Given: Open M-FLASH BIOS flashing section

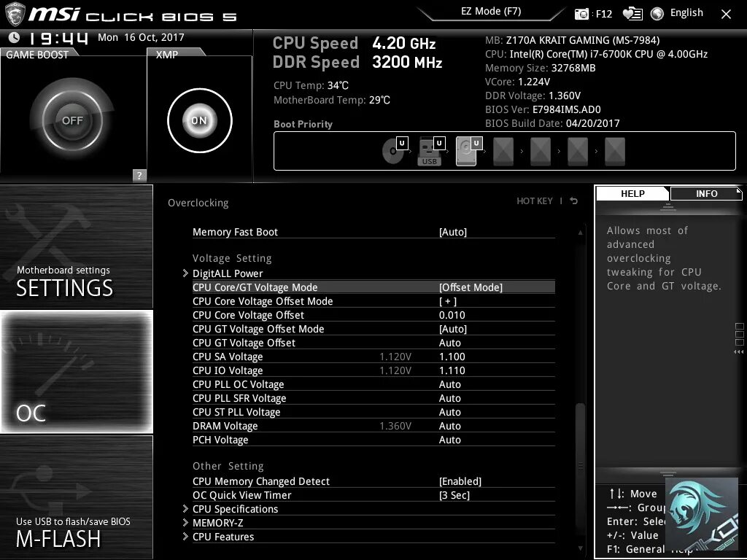Looking at the screenshot, I should (76, 497).
